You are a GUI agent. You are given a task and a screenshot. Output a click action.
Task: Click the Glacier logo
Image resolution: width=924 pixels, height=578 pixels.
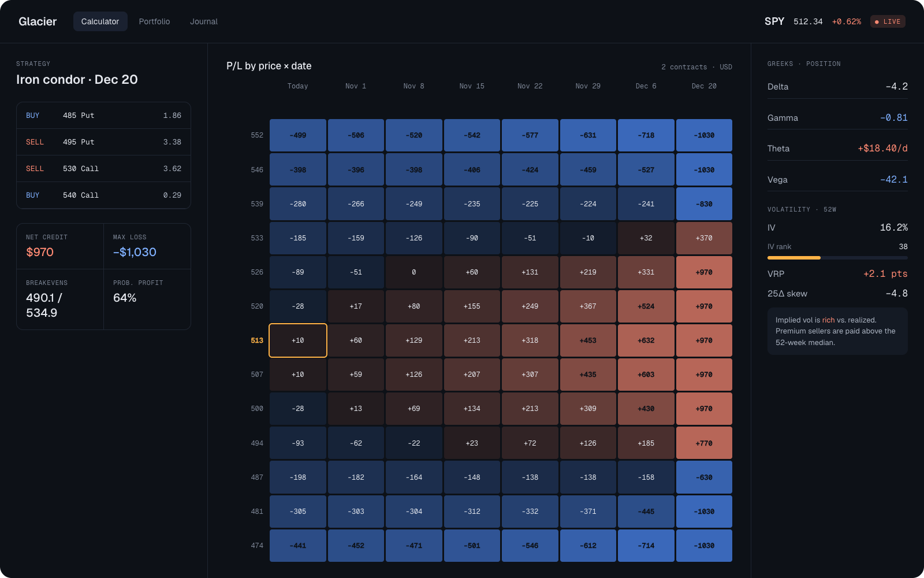coord(38,21)
